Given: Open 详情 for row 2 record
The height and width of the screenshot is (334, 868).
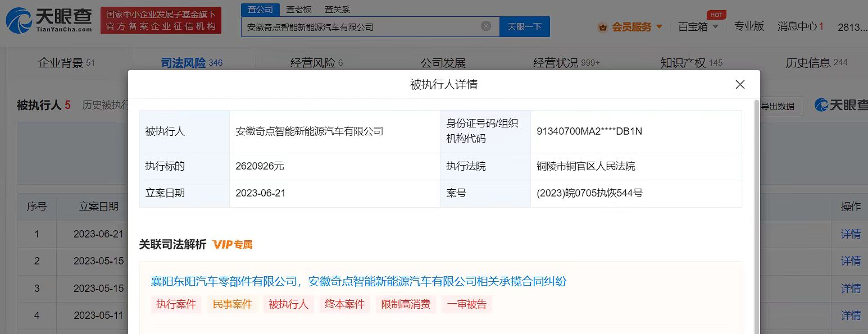Looking at the screenshot, I should point(851,261).
